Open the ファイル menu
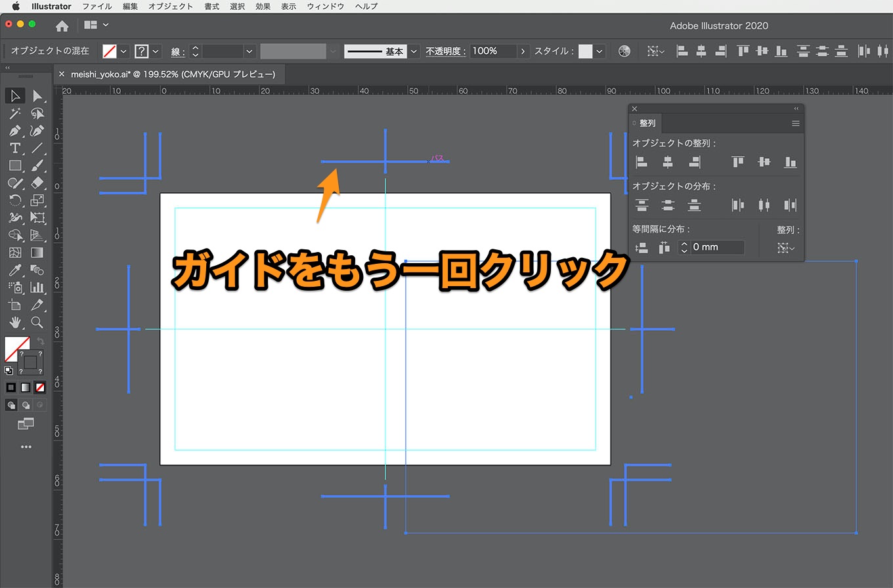Screen dimensions: 893x588 [x=97, y=7]
